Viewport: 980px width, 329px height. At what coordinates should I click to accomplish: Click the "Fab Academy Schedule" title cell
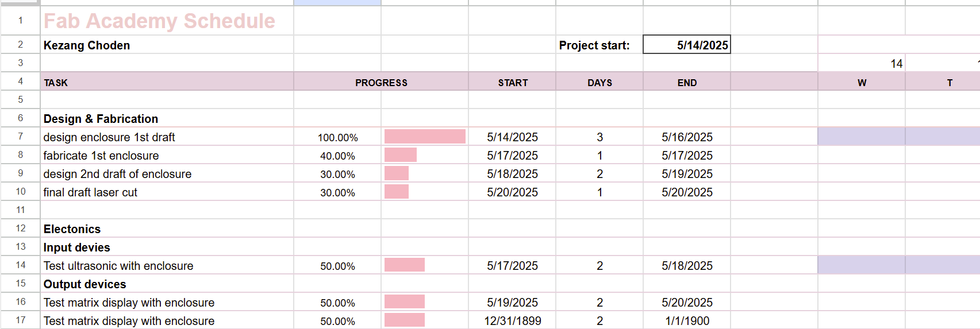coord(159,21)
